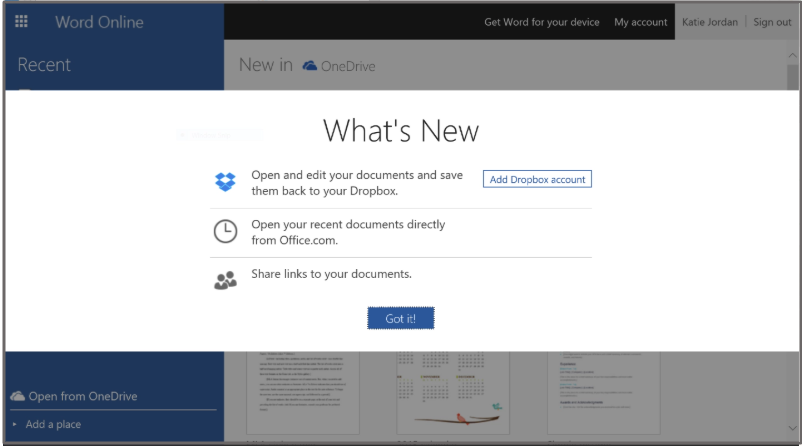Open Get Word for your device

542,22
